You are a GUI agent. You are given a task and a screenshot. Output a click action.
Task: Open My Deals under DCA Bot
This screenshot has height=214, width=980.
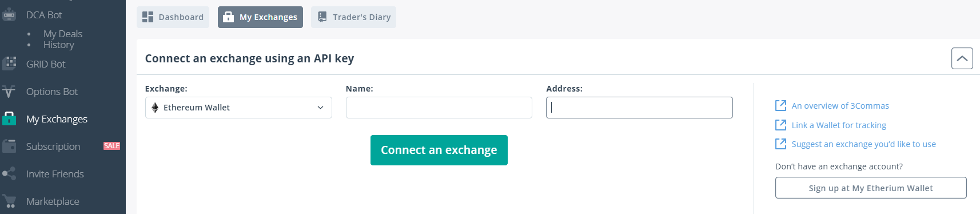pos(63,34)
